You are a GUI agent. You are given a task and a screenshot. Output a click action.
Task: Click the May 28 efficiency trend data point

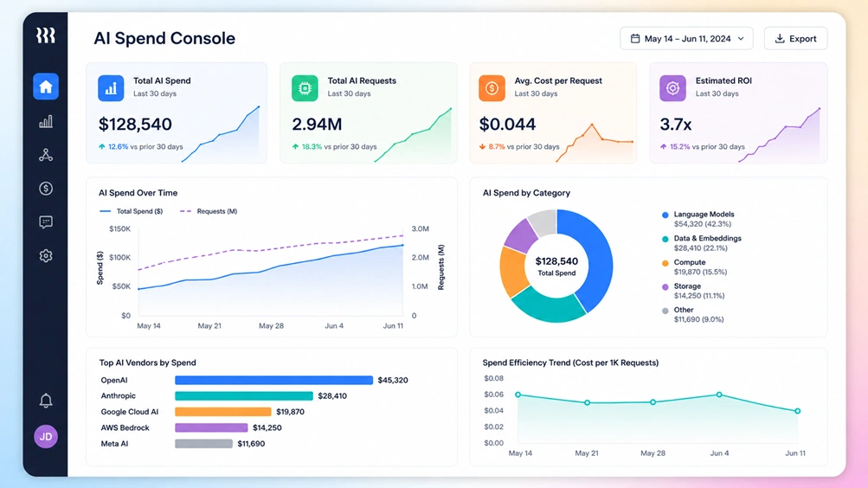(653, 402)
